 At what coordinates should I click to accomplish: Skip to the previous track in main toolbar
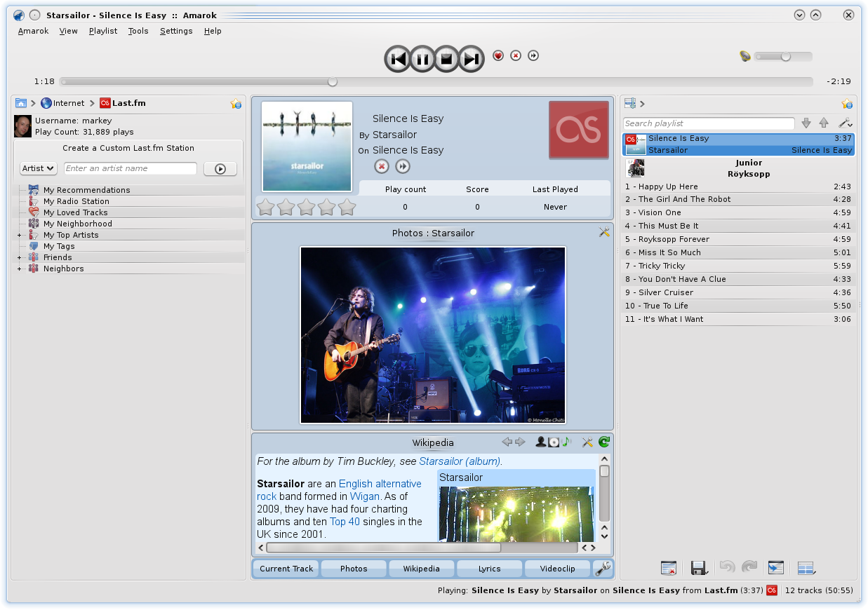(x=398, y=59)
